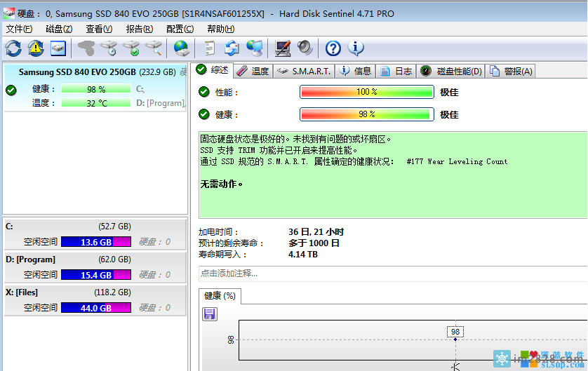Open the 帮助(H) menu
Screen dimensions: 588x371
click(x=221, y=29)
